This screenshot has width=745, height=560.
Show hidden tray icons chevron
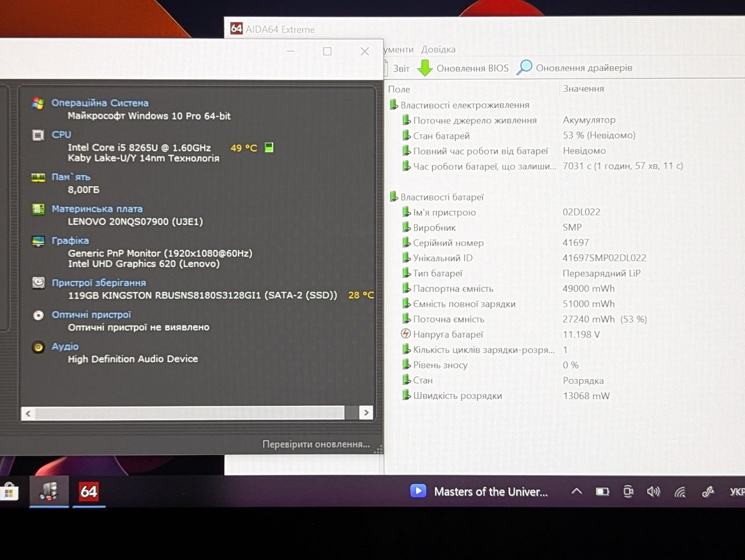click(576, 491)
